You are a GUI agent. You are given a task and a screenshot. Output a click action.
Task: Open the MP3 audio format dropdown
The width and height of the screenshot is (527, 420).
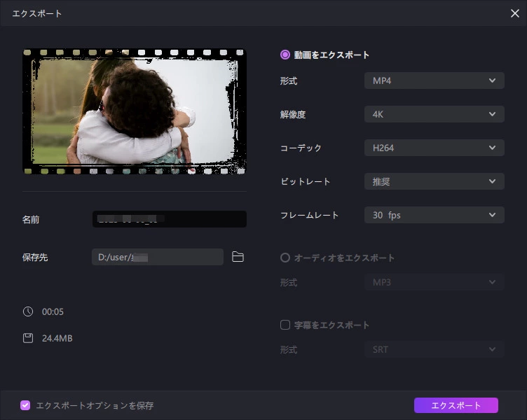coord(434,282)
